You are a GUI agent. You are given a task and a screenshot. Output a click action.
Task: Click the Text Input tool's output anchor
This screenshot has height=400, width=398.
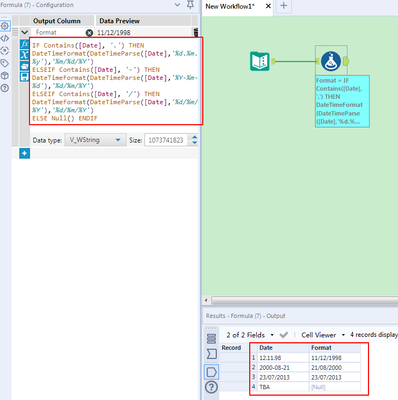pyautogui.click(x=273, y=61)
